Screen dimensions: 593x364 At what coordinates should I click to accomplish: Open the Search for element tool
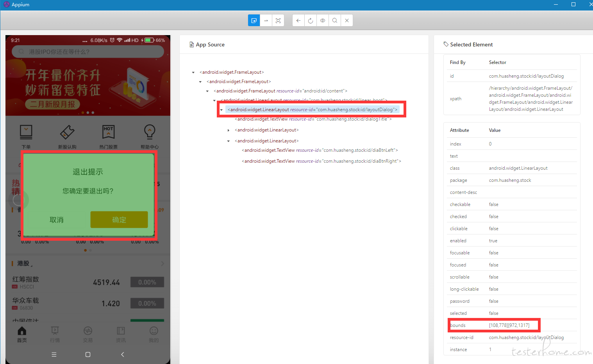tap(335, 20)
